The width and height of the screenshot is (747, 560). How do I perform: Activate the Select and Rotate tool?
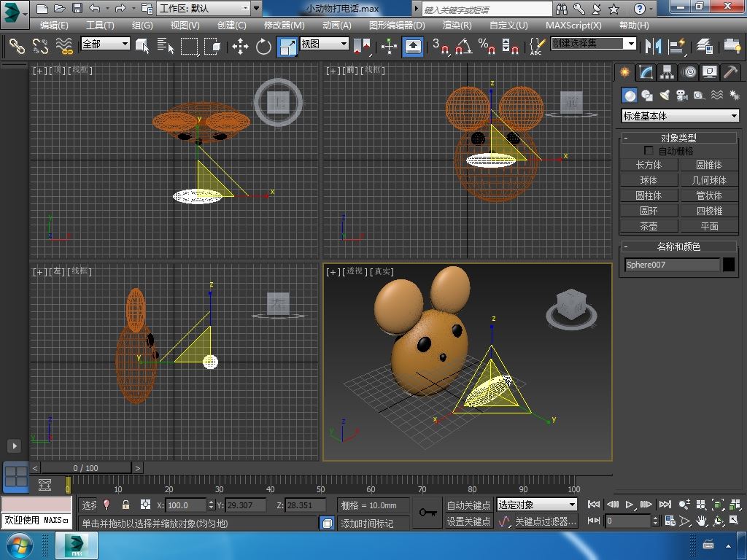coord(263,46)
